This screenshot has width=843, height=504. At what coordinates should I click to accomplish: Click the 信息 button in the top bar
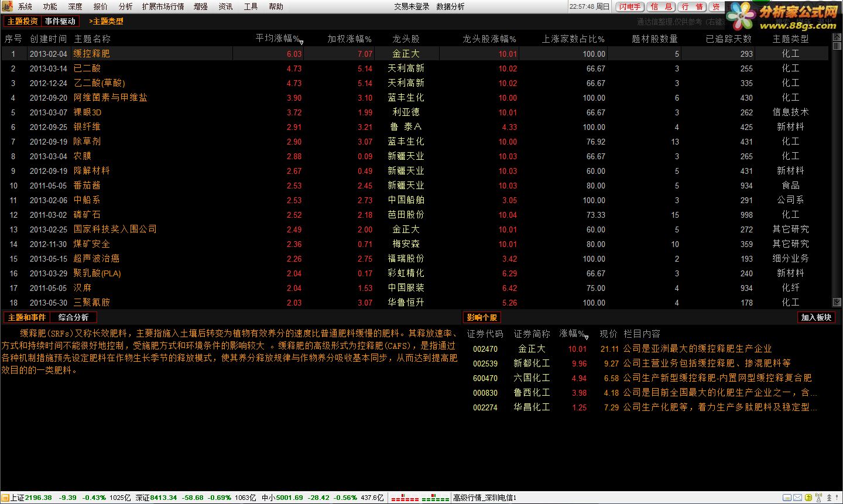pos(662,6)
